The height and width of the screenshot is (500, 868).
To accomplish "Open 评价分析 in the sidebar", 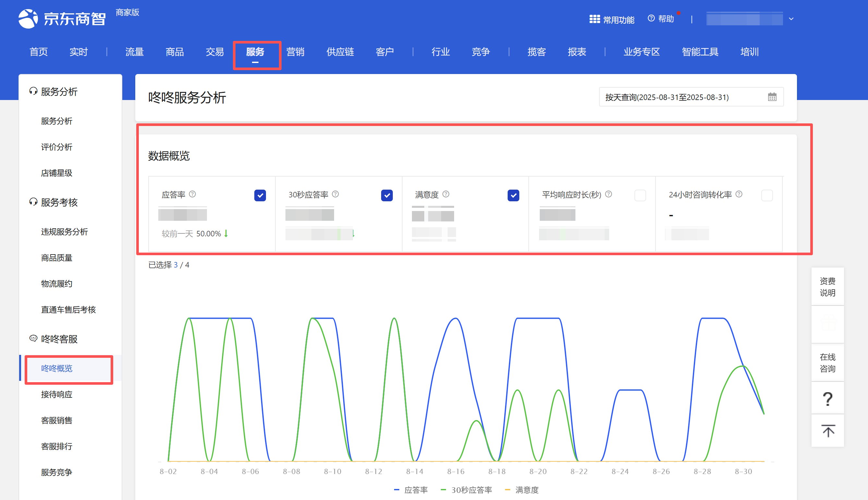I will tap(57, 147).
